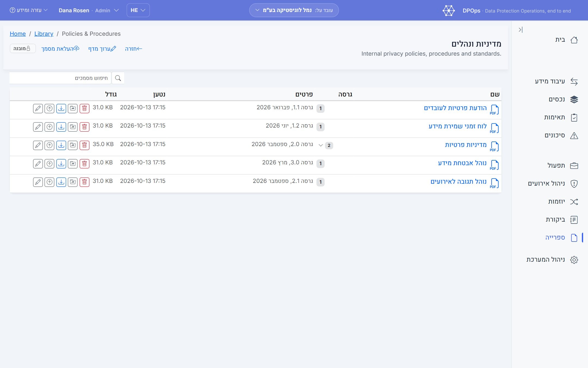
Task: Click the Library breadcrumb link
Action: coord(44,34)
